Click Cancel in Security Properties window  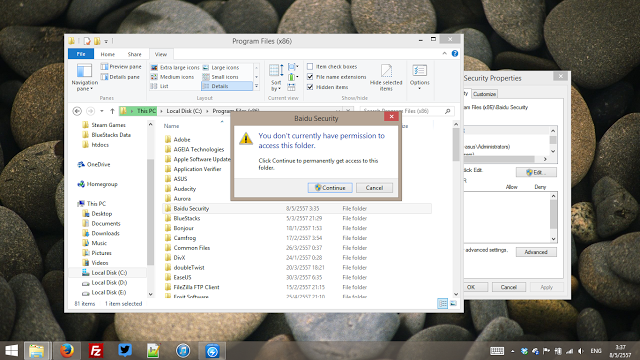click(509, 287)
